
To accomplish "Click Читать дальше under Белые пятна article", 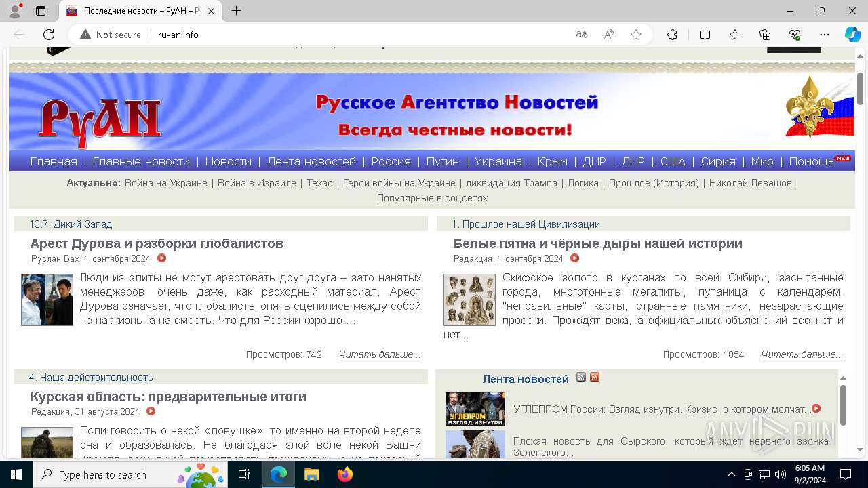I will click(802, 354).
